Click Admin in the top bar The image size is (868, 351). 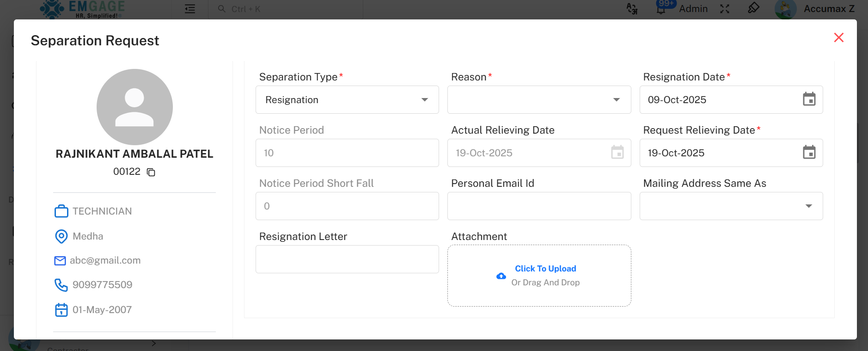click(x=693, y=9)
